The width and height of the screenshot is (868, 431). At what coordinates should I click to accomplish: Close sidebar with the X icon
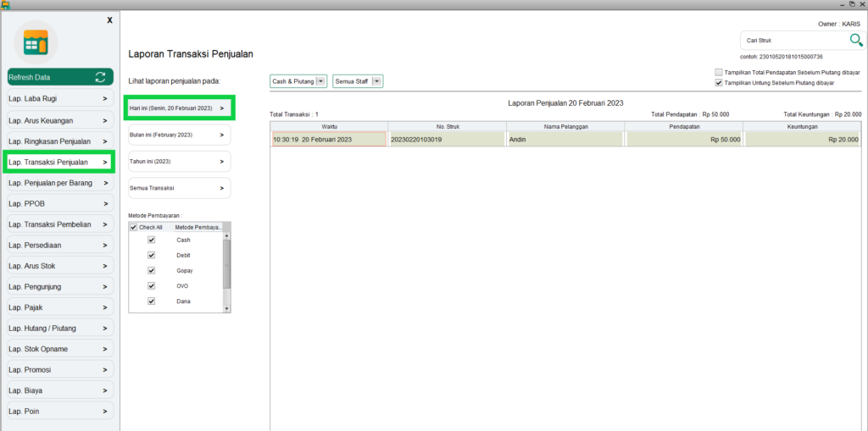pyautogui.click(x=109, y=19)
